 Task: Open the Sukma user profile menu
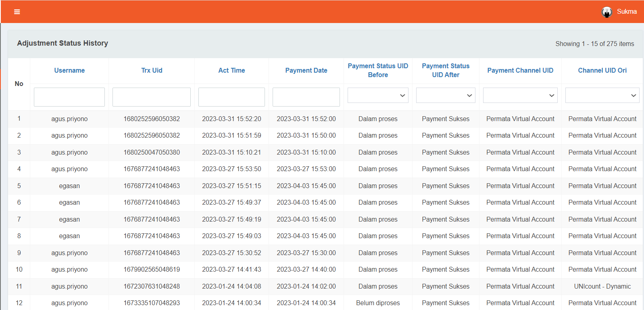pyautogui.click(x=626, y=12)
